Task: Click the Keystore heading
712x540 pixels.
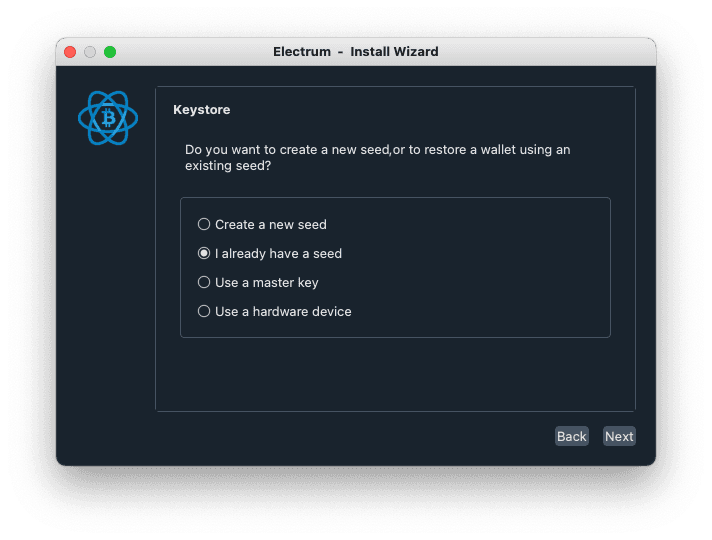Action: click(201, 110)
